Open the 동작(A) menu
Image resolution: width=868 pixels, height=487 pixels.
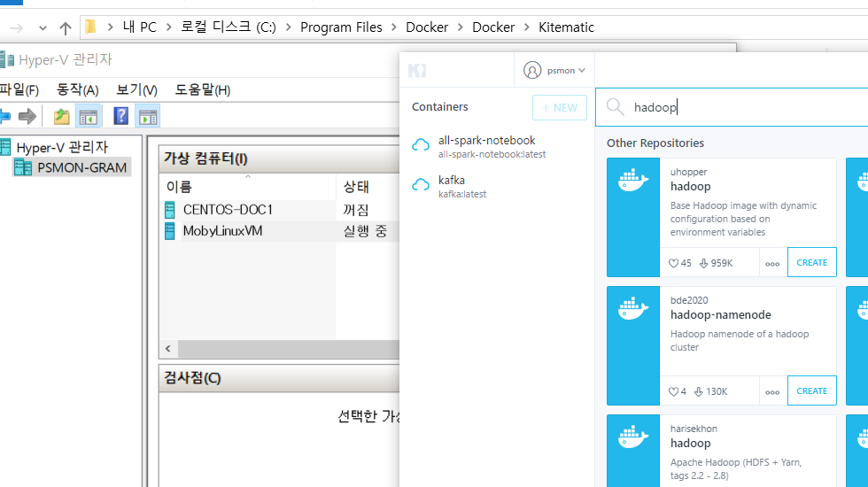click(x=77, y=89)
